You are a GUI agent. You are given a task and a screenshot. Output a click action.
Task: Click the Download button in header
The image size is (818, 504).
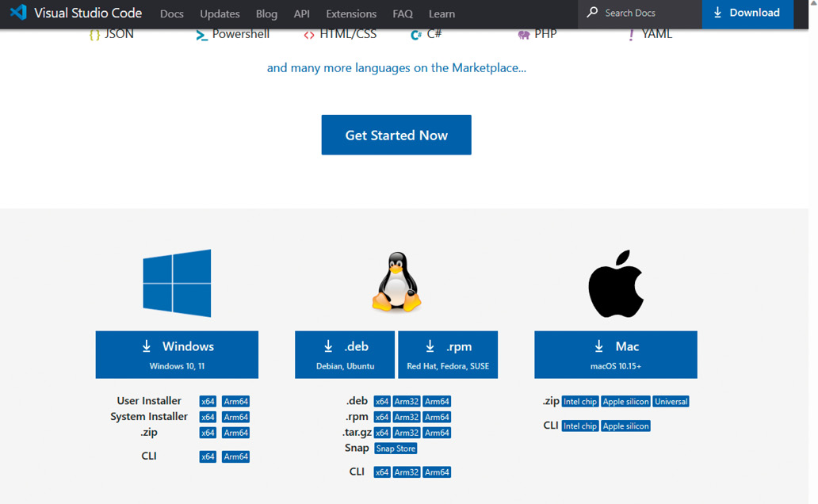coord(747,13)
